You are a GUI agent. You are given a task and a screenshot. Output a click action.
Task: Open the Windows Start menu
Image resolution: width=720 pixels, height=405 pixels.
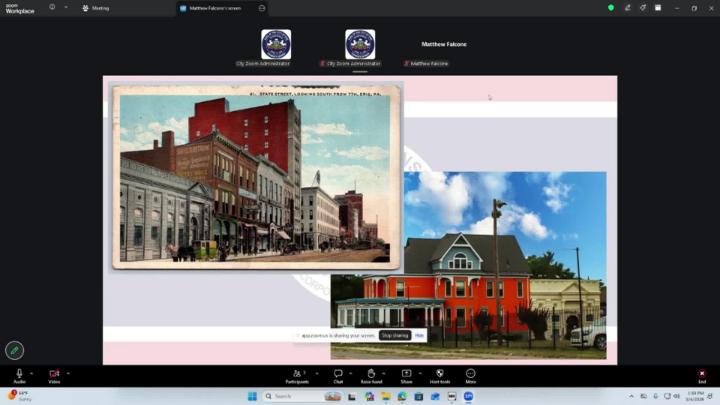pyautogui.click(x=252, y=396)
